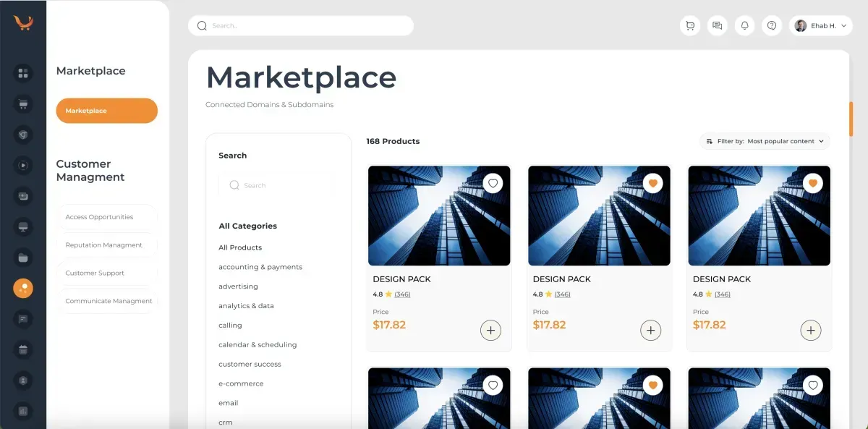Select the orange Marketplace menu item
868x429 pixels.
106,111
